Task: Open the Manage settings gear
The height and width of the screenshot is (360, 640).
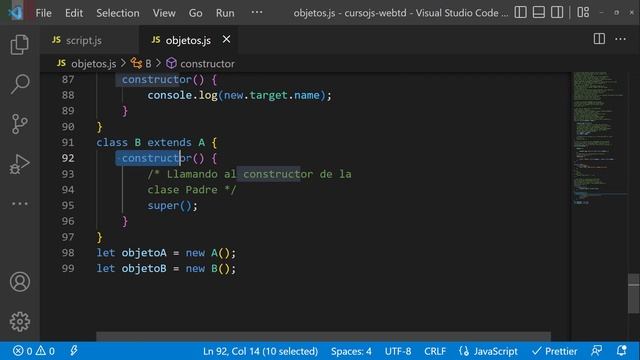Action: pyautogui.click(x=20, y=322)
